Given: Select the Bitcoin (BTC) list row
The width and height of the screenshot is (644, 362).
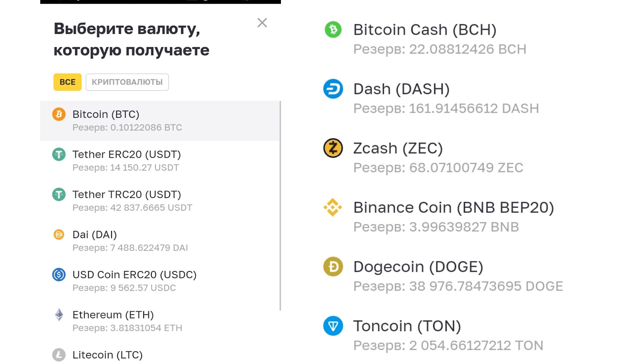Looking at the screenshot, I should pos(160,121).
